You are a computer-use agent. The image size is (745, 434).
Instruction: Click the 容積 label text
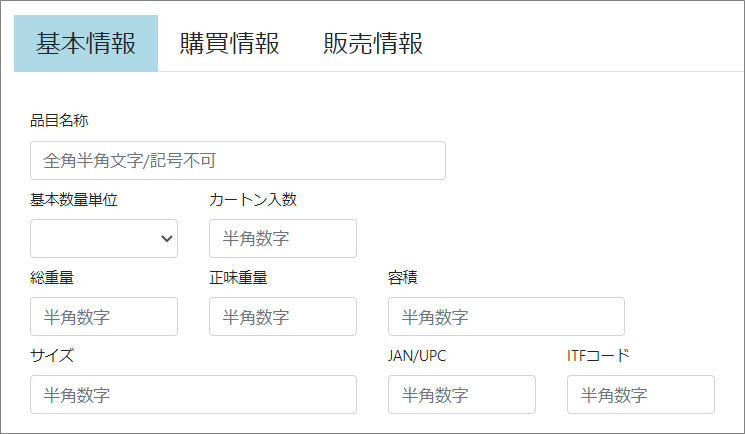[403, 277]
